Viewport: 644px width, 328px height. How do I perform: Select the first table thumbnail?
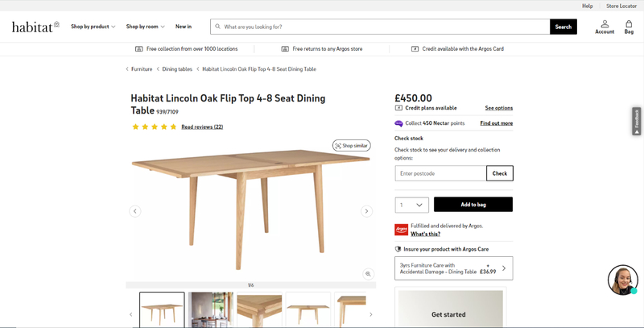pos(162,310)
